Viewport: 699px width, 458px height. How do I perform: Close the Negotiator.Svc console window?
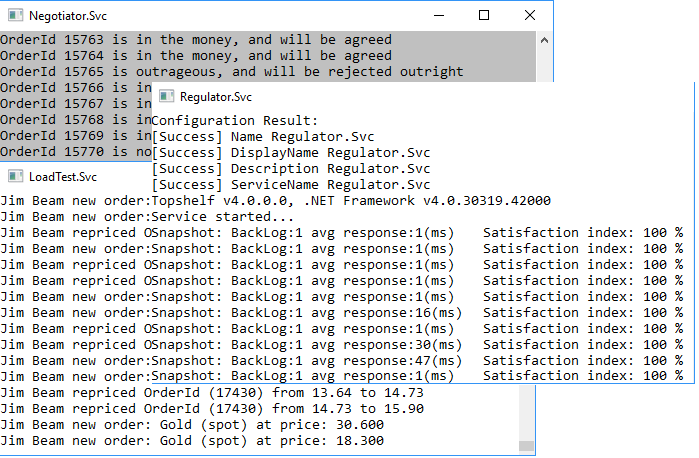click(x=530, y=15)
